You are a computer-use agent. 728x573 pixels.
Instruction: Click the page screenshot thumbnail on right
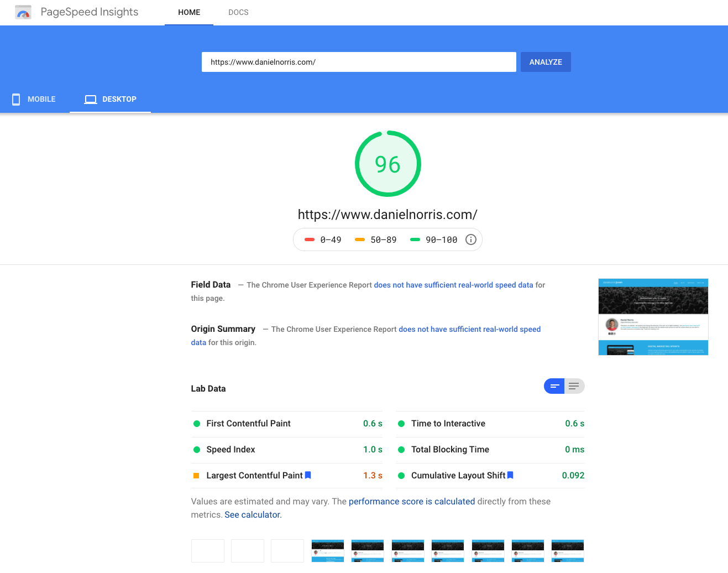click(653, 317)
